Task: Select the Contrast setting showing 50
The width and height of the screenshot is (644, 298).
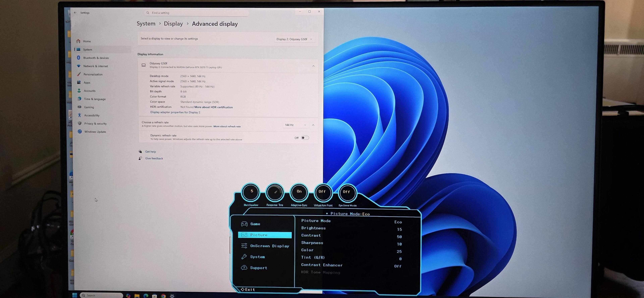Action: pos(351,236)
